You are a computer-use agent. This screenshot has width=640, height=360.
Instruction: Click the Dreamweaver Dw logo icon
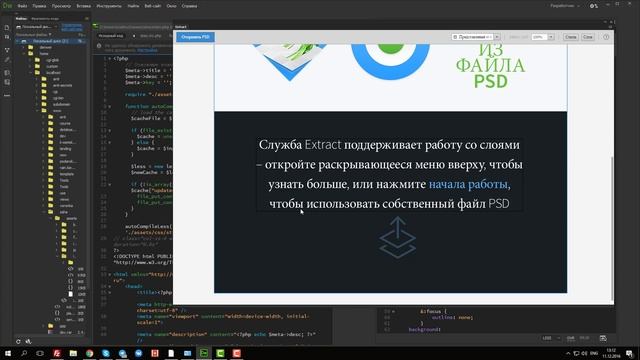(7, 6)
